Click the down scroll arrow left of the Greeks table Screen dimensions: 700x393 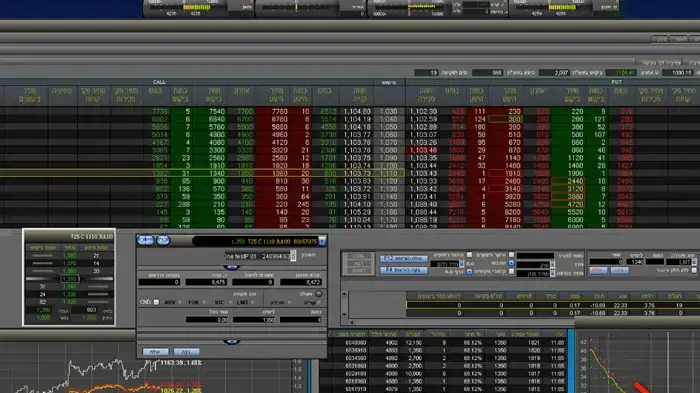[x=344, y=314]
